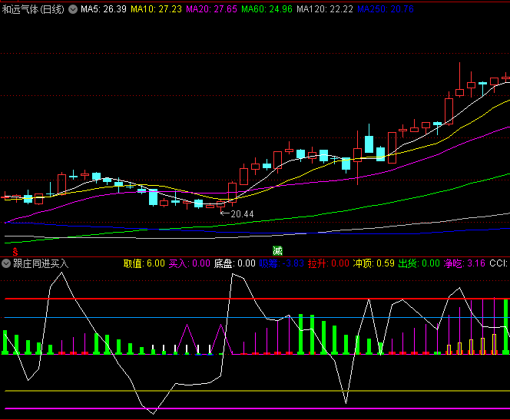Click the 冲顶 indicator value label

point(373,263)
